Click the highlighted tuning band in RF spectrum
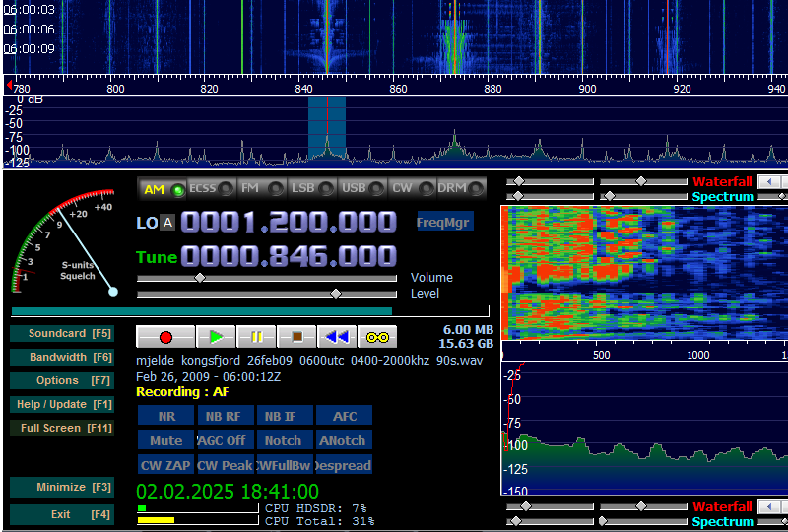Image resolution: width=788 pixels, height=532 pixels. (x=327, y=128)
